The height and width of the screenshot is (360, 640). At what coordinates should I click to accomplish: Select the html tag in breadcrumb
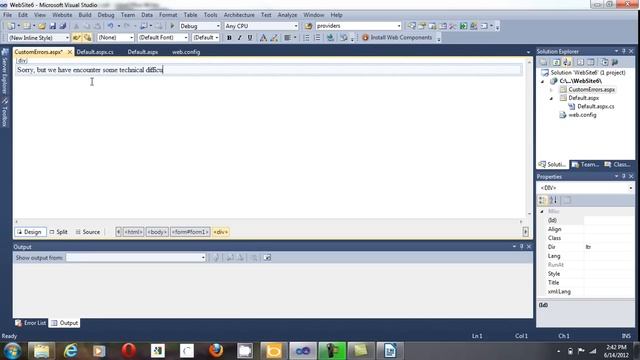coord(133,232)
